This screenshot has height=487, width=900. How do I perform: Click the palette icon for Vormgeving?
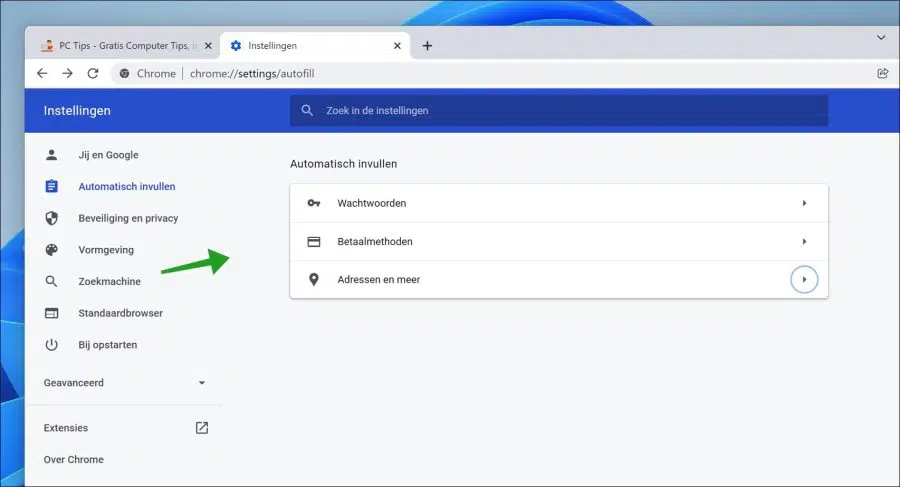[x=52, y=250]
